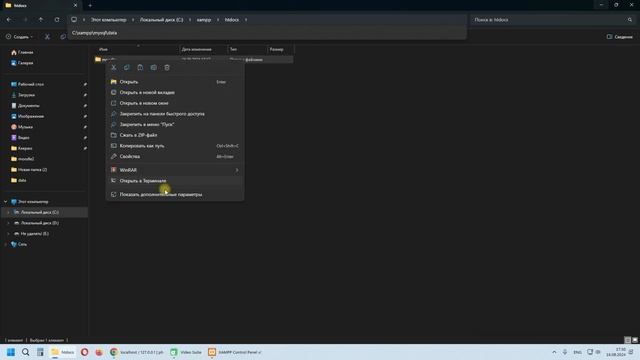Open Свойства from the context menu
Image resolution: width=640 pixels, height=360 pixels.
click(175, 156)
